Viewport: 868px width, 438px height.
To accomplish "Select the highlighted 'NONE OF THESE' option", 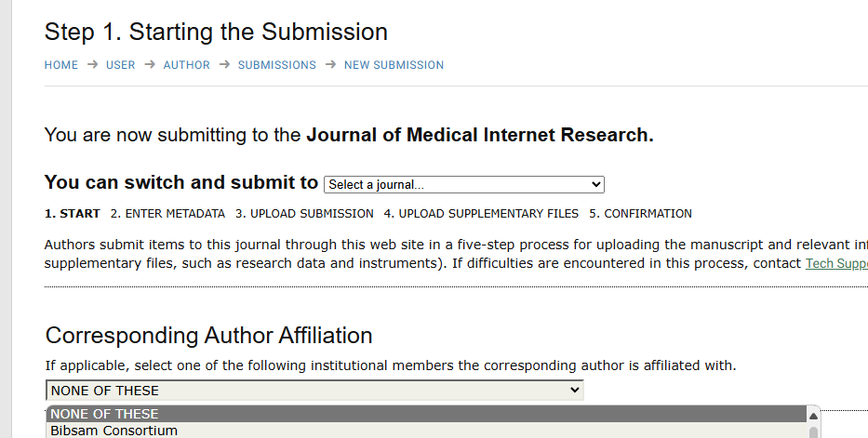I will click(x=104, y=414).
